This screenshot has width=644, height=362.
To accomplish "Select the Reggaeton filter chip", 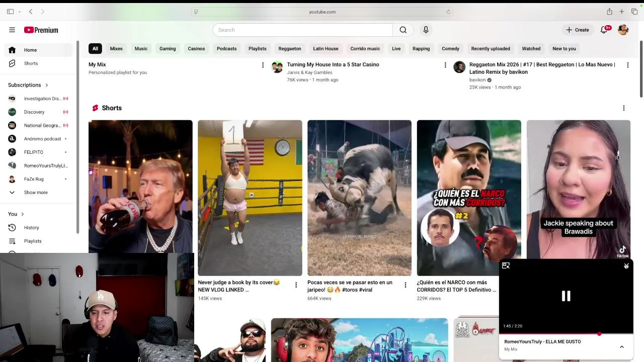I will tap(290, 49).
